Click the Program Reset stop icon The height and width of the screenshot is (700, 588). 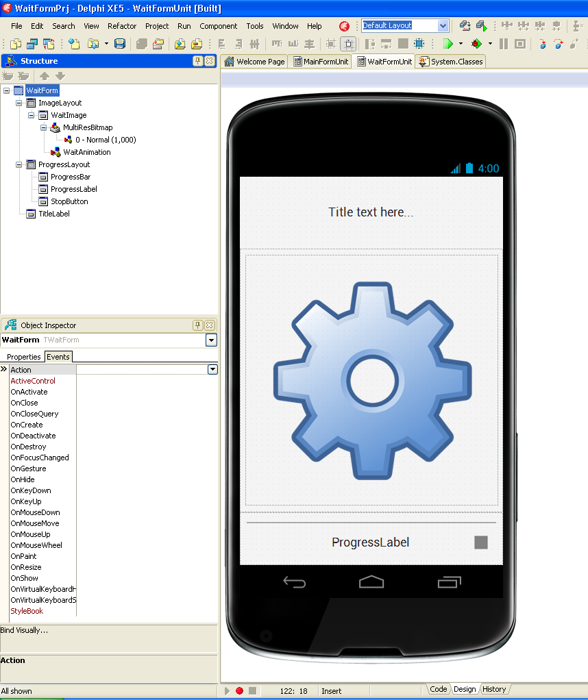click(520, 44)
